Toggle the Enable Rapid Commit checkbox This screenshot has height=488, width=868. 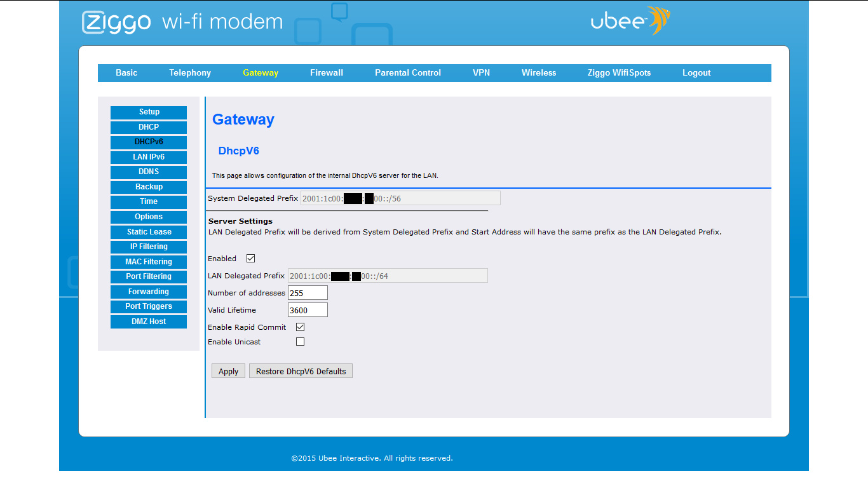pos(301,327)
